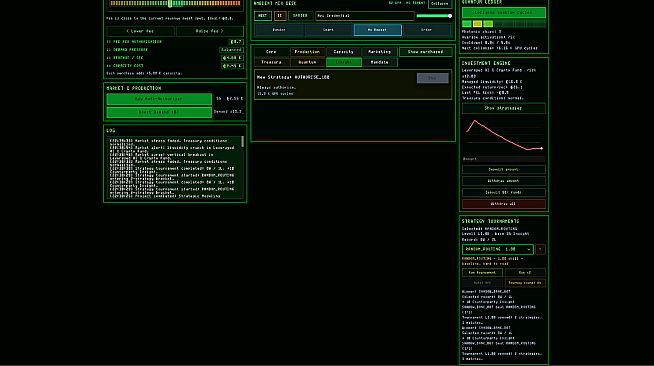Open the Treasury upgrades tab
Image resolution: width=654 pixels, height=366 pixels.
pyautogui.click(x=271, y=62)
